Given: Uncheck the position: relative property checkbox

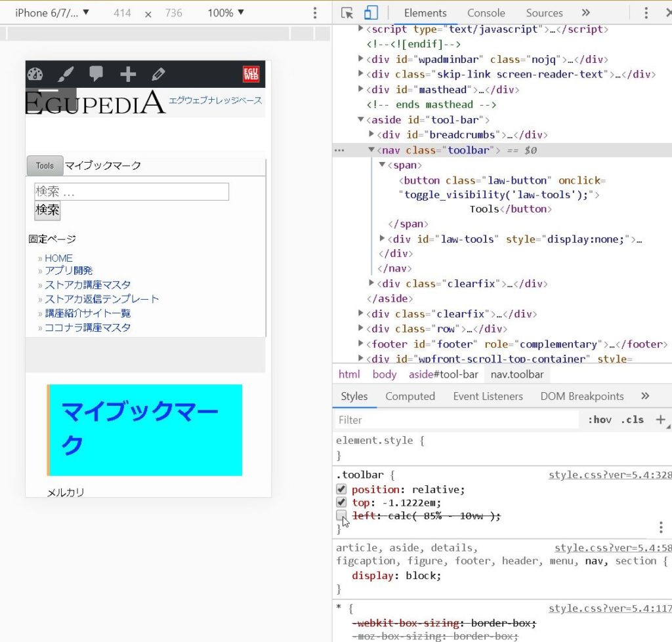Looking at the screenshot, I should coord(341,489).
